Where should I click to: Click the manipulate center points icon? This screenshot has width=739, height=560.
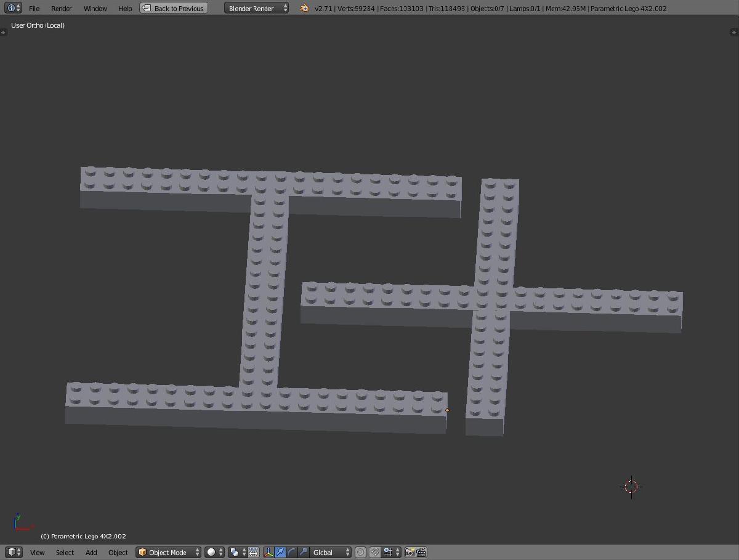point(253,552)
